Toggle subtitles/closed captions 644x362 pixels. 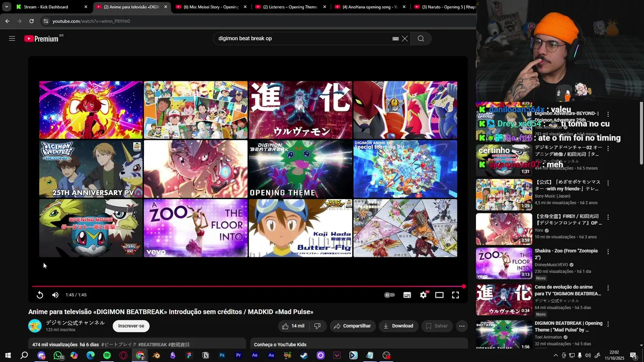[x=407, y=295]
